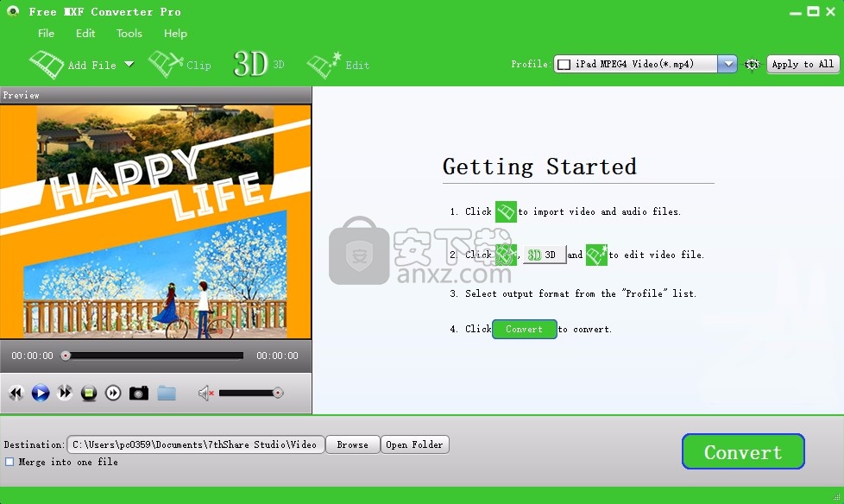Click the Preview panel header

tap(155, 95)
